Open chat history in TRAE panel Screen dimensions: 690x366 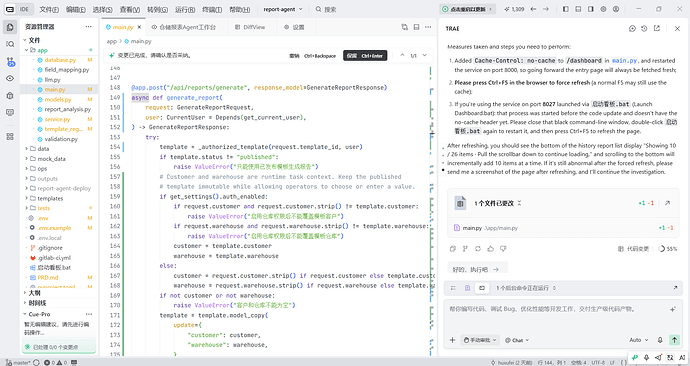click(x=644, y=29)
